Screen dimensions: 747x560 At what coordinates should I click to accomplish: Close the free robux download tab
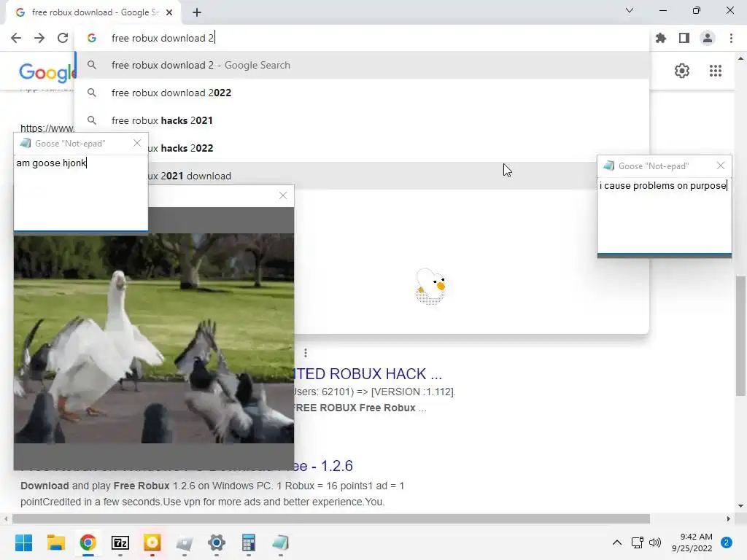(169, 12)
